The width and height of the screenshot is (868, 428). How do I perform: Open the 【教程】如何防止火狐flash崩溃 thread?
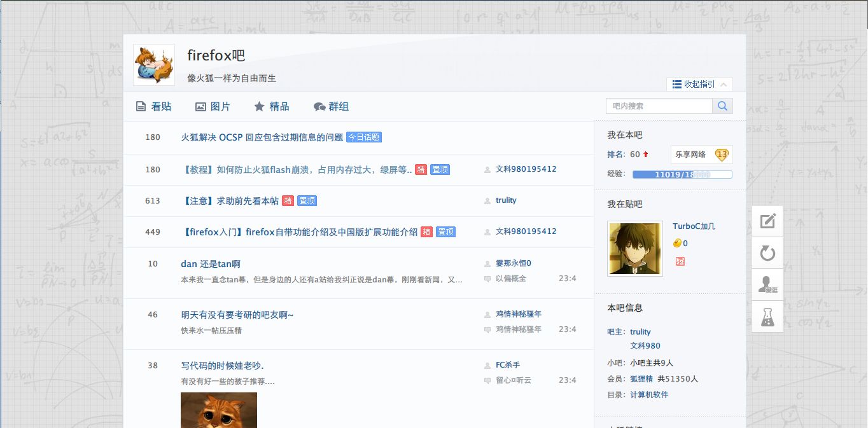(297, 170)
